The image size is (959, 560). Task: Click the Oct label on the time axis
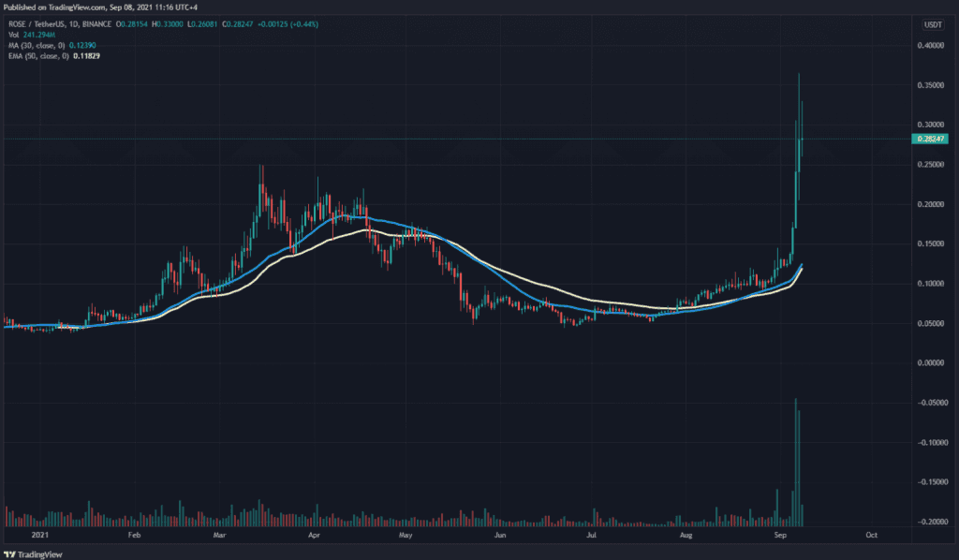(x=870, y=535)
